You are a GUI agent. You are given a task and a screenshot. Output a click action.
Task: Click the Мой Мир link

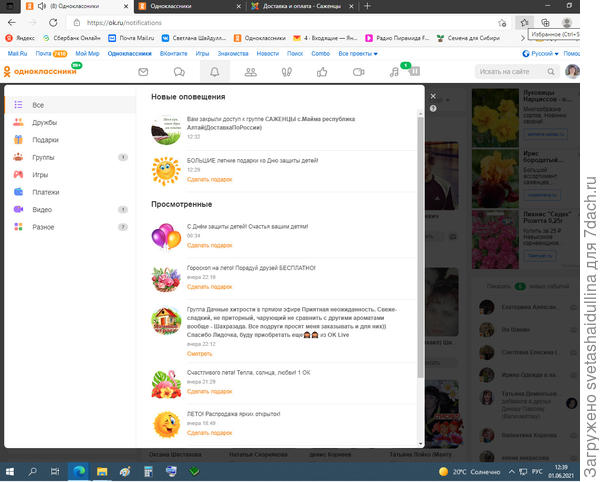[87, 54]
